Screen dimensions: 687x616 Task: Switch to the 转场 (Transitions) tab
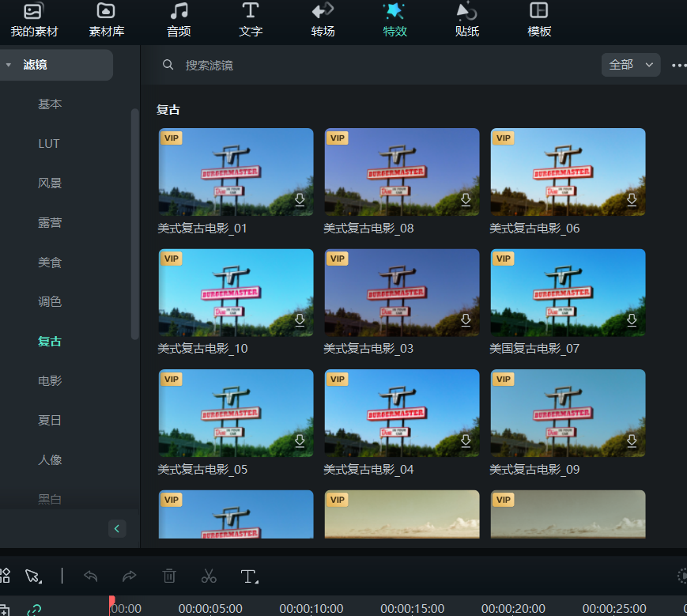click(323, 20)
